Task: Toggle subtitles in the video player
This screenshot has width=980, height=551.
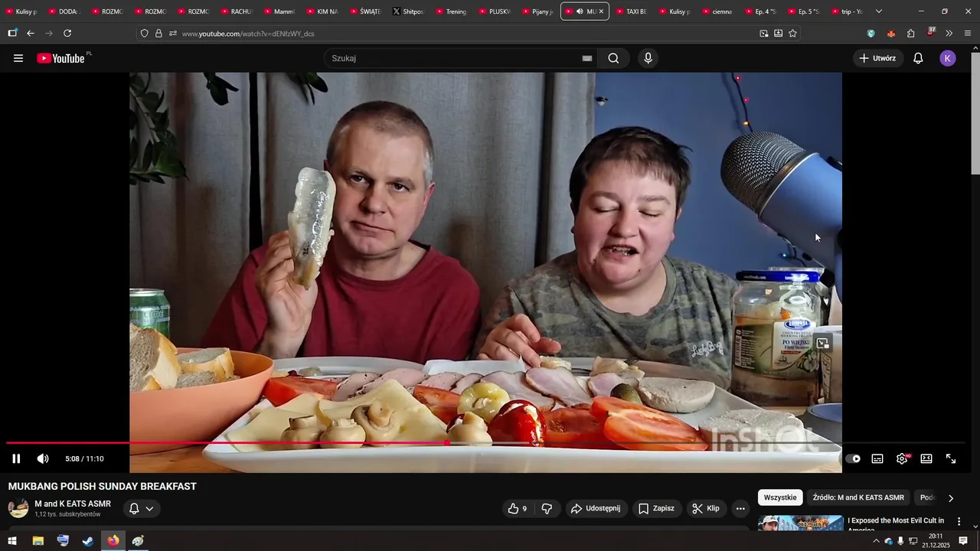Action: (x=877, y=458)
